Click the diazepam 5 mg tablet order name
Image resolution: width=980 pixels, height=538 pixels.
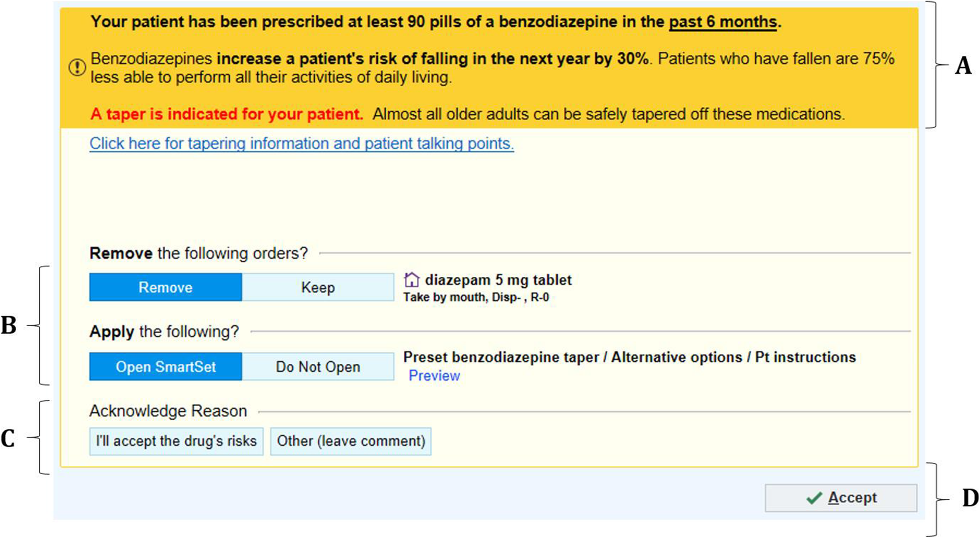click(x=498, y=280)
